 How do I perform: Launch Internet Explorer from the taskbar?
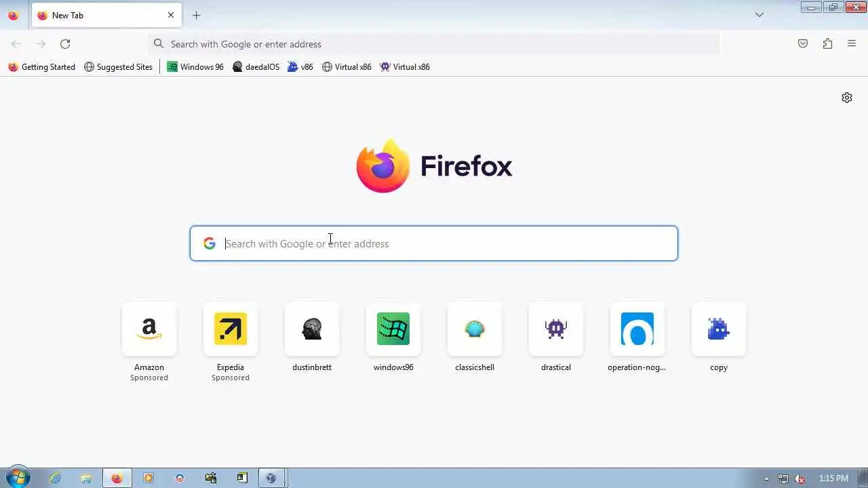(x=55, y=478)
